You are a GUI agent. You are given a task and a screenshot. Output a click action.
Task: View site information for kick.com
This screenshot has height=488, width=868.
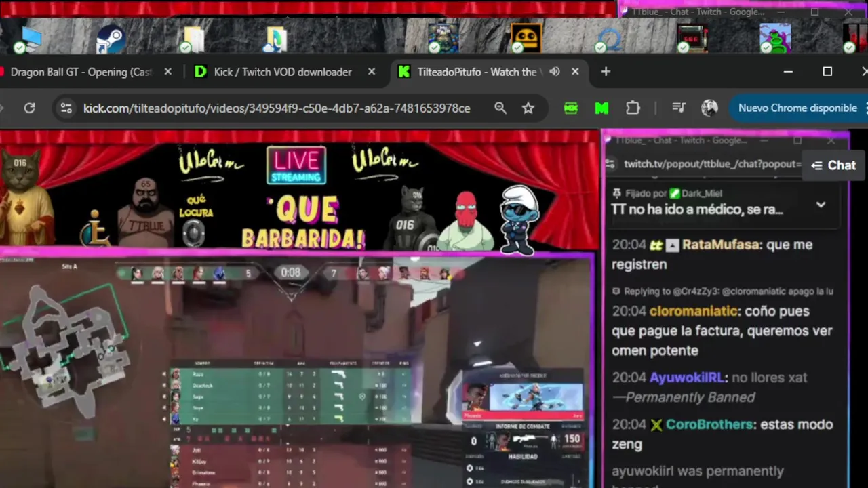coord(65,108)
